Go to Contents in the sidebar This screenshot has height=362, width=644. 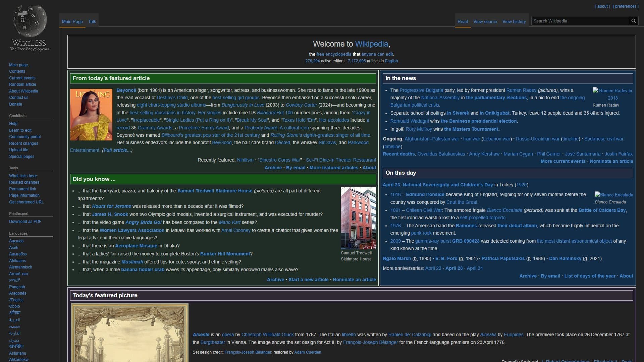click(x=17, y=71)
